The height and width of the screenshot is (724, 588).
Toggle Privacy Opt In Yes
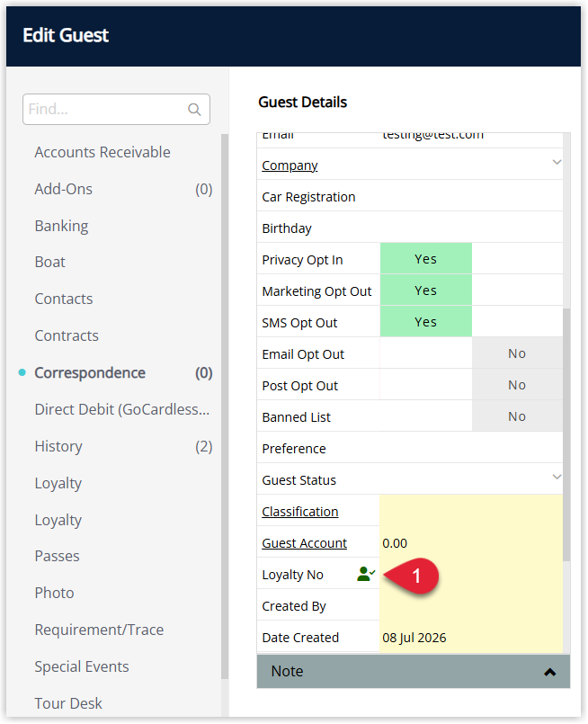coord(425,259)
